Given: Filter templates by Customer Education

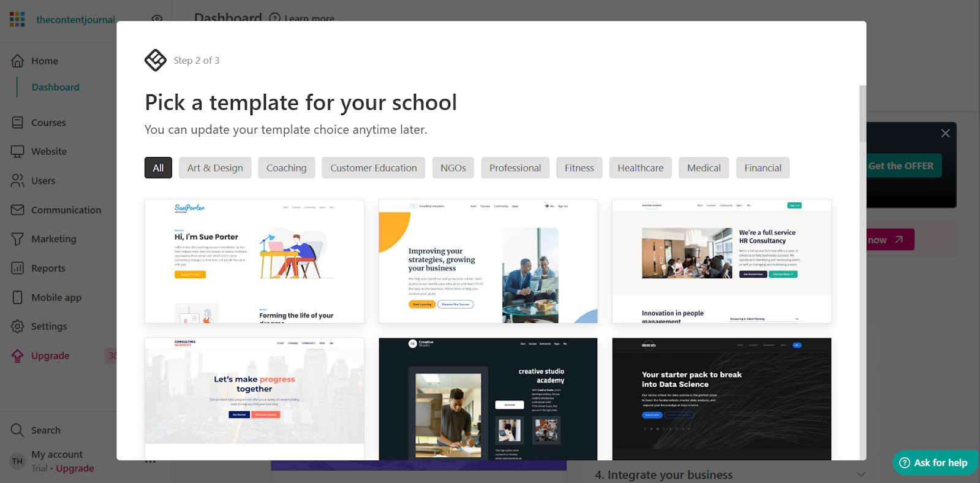Looking at the screenshot, I should (374, 168).
